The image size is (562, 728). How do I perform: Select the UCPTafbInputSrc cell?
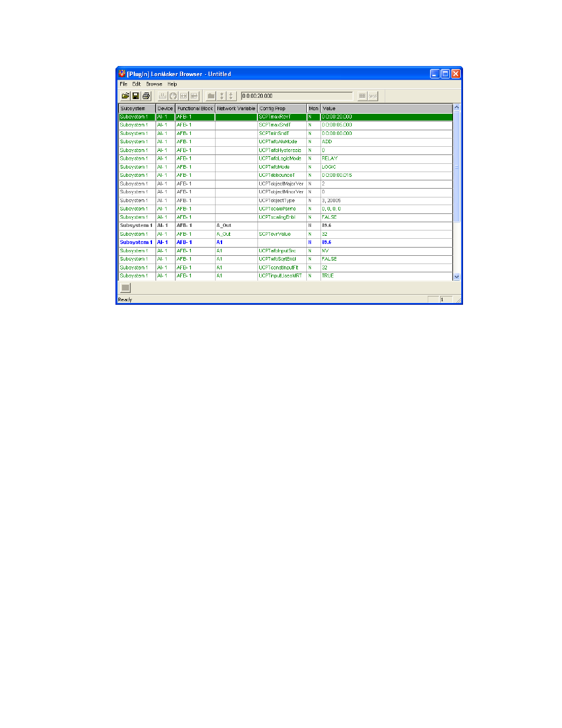click(282, 251)
